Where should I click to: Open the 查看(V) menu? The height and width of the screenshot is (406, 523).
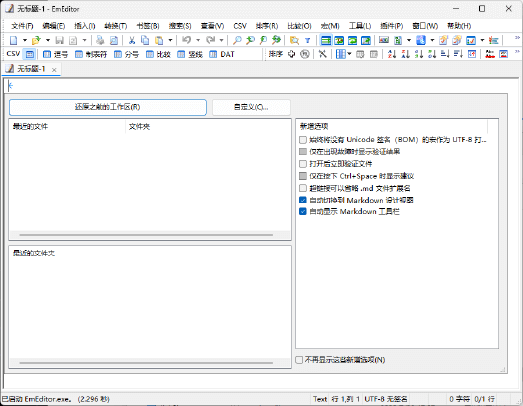(212, 26)
